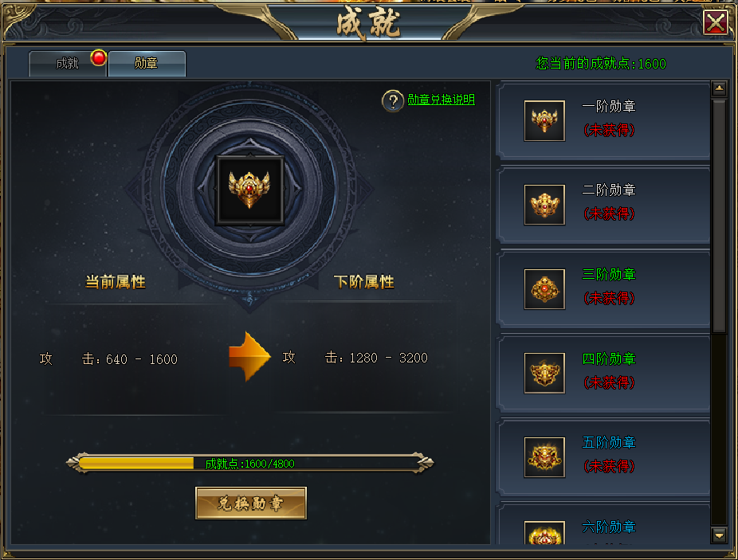
Task: Open the 勋章兑换说明 link
Action: pyautogui.click(x=441, y=100)
